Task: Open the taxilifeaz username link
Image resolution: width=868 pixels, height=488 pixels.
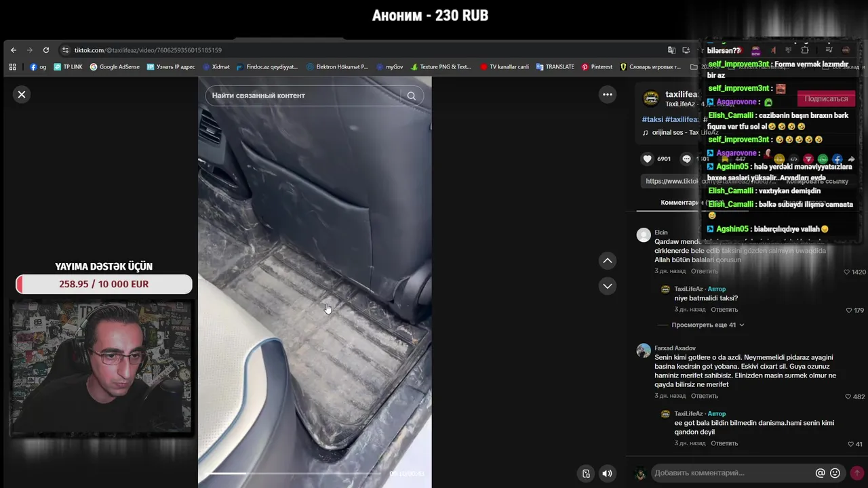Action: 682,94
